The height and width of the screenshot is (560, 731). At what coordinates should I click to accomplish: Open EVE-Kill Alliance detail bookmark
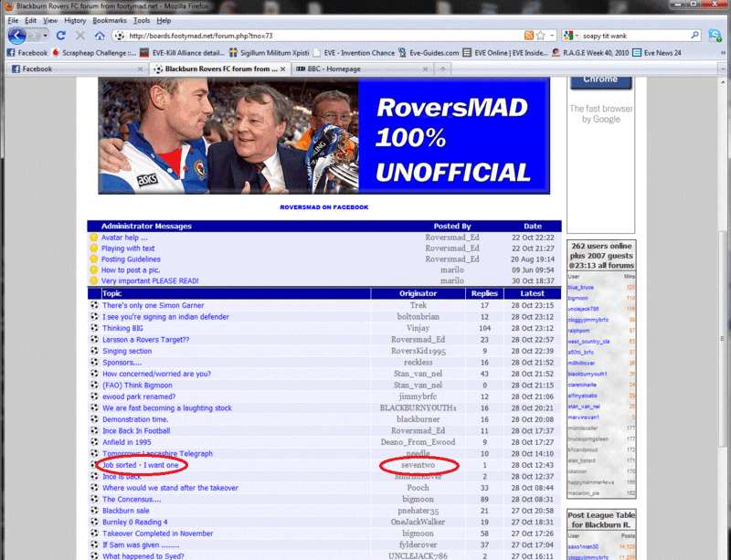tap(183, 53)
